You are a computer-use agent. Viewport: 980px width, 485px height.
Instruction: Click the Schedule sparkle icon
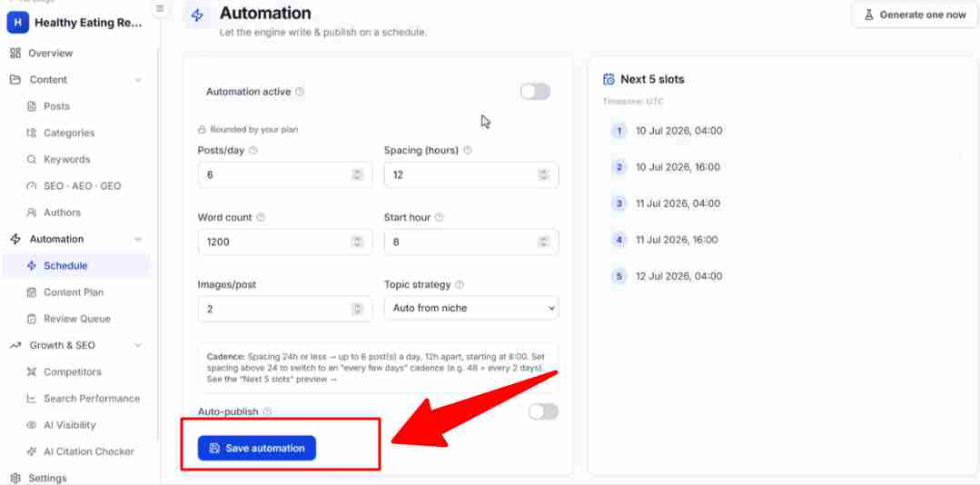click(x=32, y=265)
